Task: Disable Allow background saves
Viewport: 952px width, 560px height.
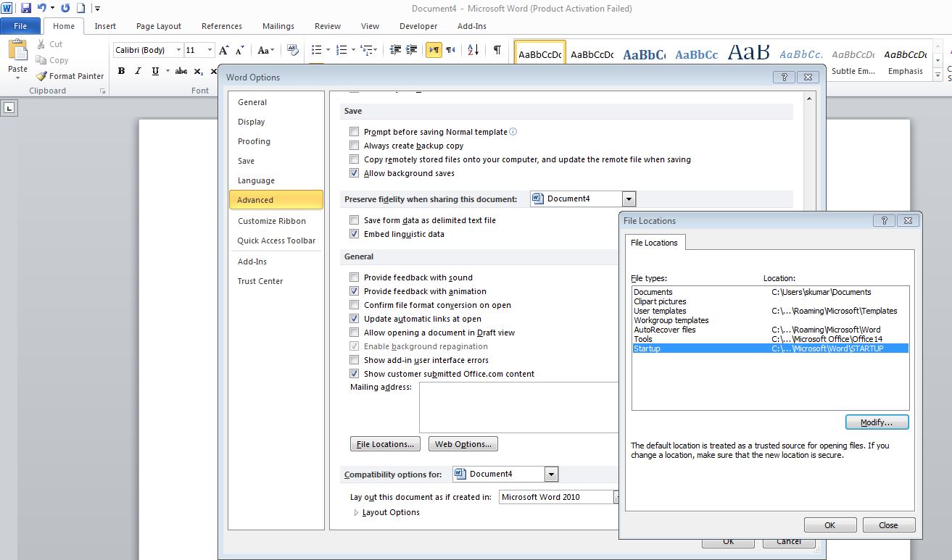Action: point(354,173)
